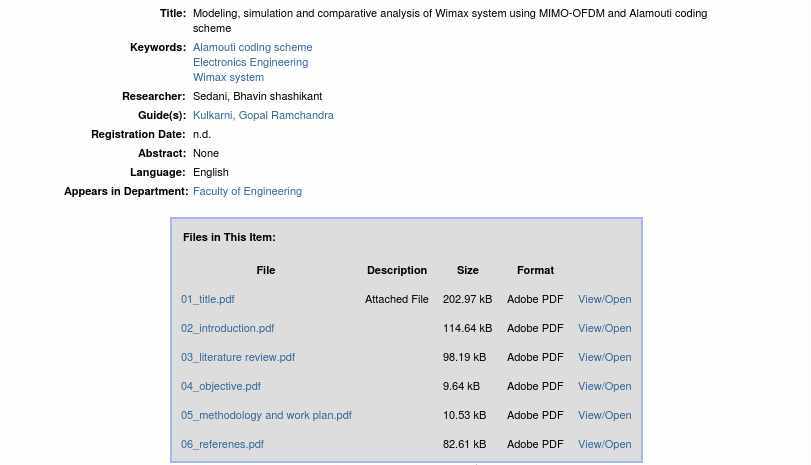Screen dimensions: 811x465
Task: Click the File column header
Action: [x=266, y=270]
